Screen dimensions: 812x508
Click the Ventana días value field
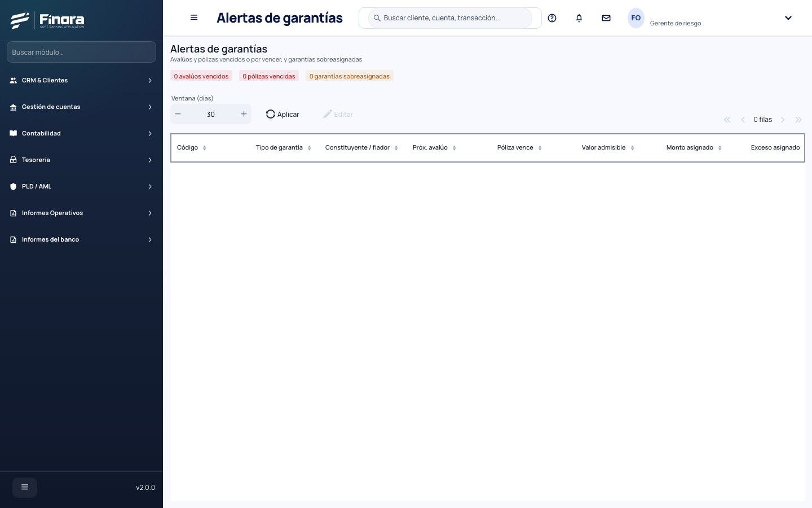point(211,114)
